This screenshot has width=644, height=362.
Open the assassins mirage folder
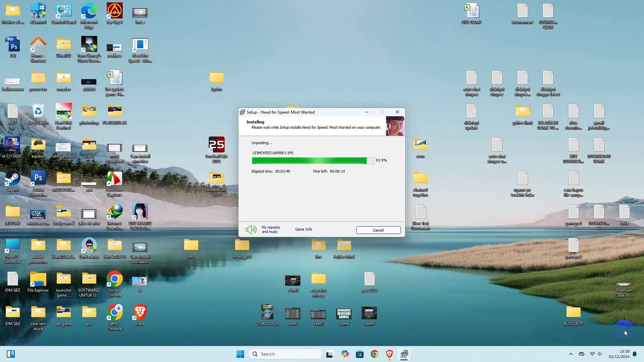(318, 285)
